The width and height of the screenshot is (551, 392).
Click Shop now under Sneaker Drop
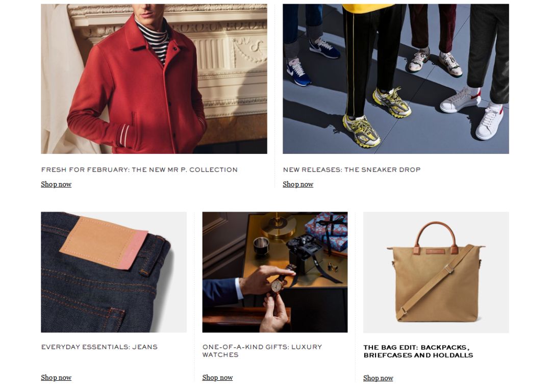point(298,184)
